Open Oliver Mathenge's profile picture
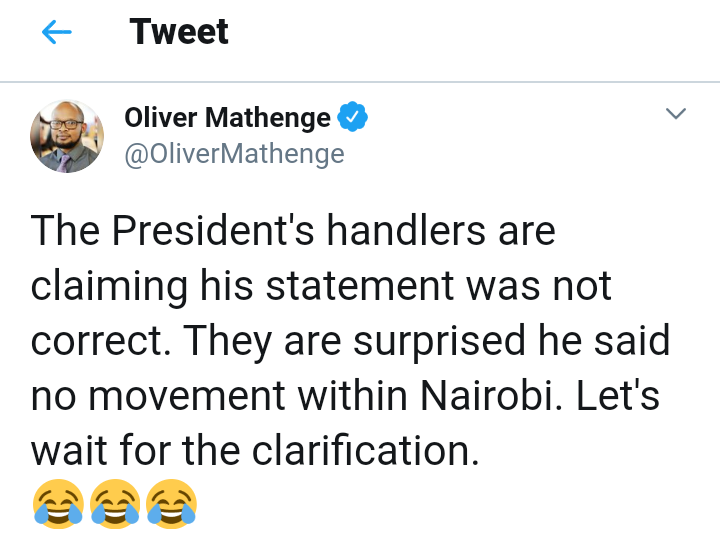Image resolution: width=720 pixels, height=537 pixels. click(x=67, y=137)
